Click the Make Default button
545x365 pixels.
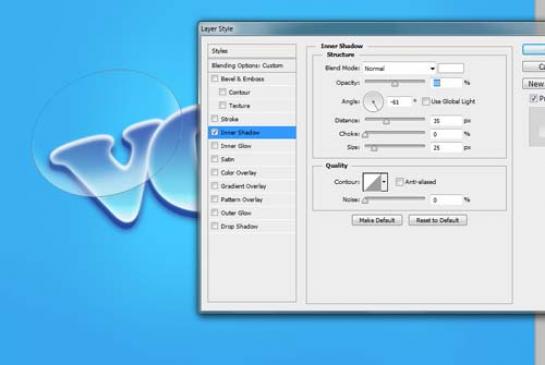click(x=377, y=220)
